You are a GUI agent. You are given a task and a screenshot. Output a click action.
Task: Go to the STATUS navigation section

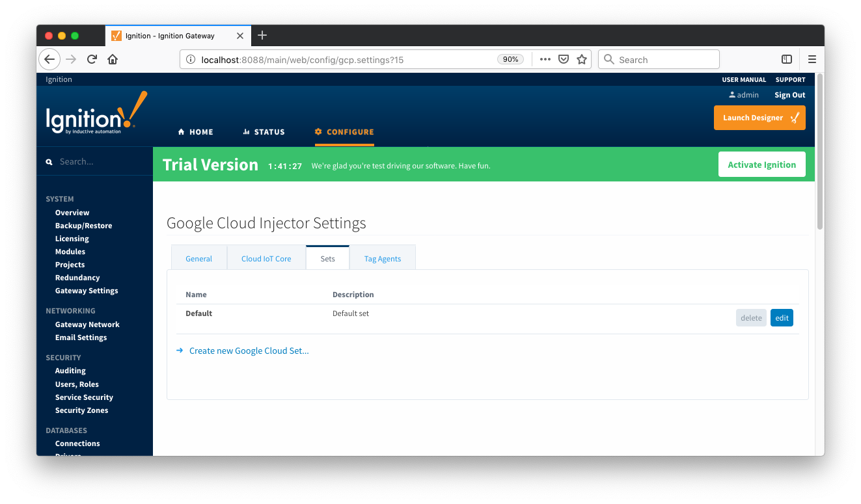point(264,132)
